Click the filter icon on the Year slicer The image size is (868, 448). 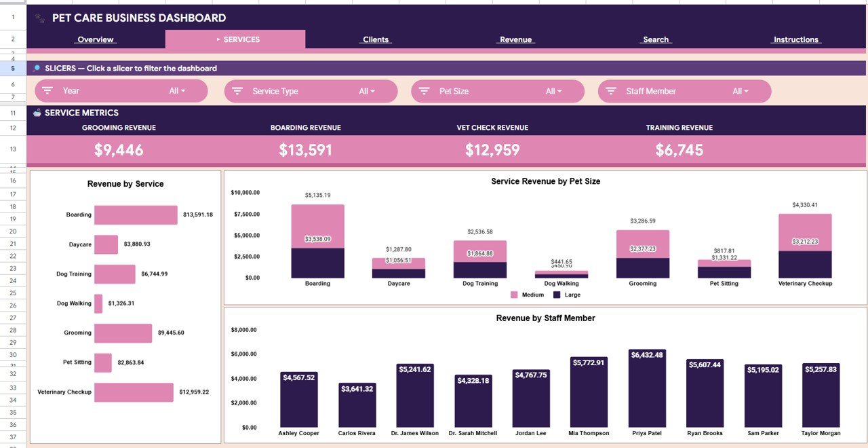point(47,90)
